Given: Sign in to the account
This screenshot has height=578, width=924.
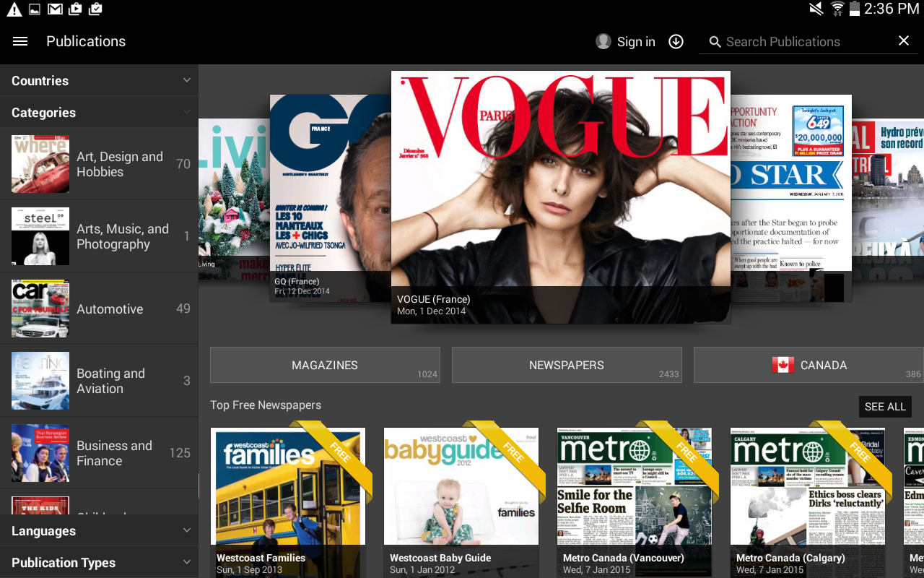Looking at the screenshot, I should [x=636, y=42].
